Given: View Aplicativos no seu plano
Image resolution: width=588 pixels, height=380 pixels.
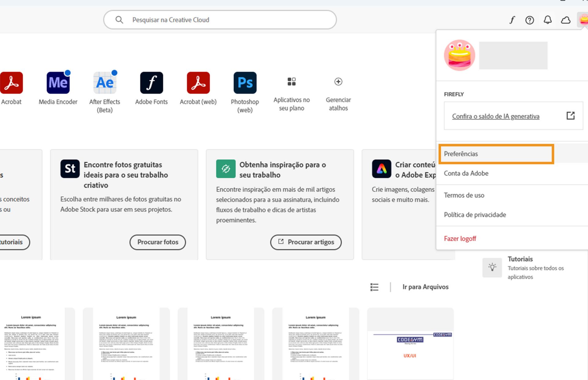Looking at the screenshot, I should click(x=291, y=82).
